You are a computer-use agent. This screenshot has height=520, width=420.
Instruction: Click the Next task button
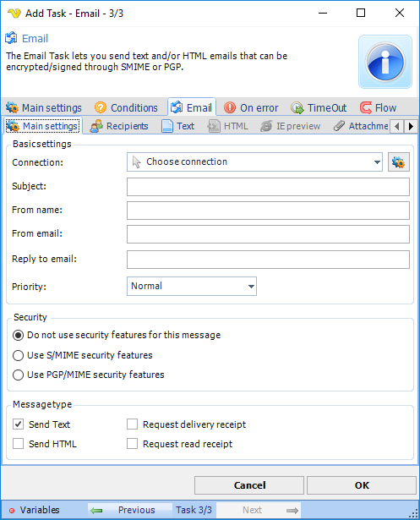tap(259, 510)
